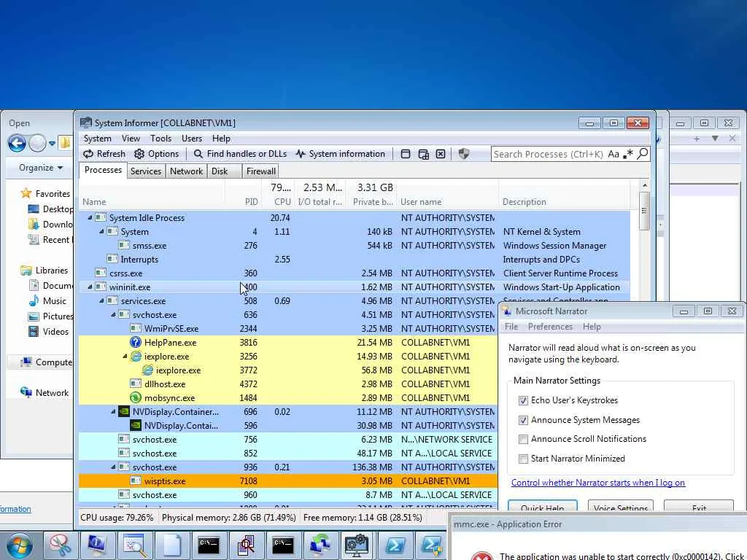Click scroll-up arrow of process list
747x560 pixels.
[x=644, y=185]
